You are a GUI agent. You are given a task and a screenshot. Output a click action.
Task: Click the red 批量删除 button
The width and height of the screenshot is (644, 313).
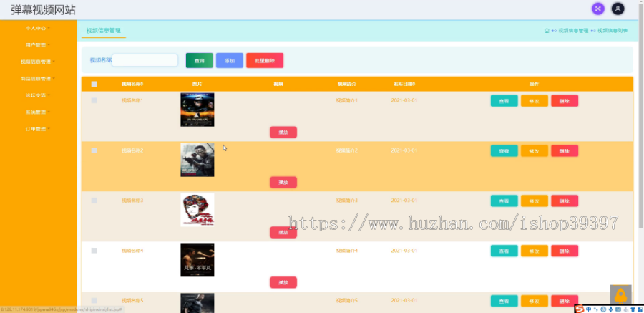265,60
